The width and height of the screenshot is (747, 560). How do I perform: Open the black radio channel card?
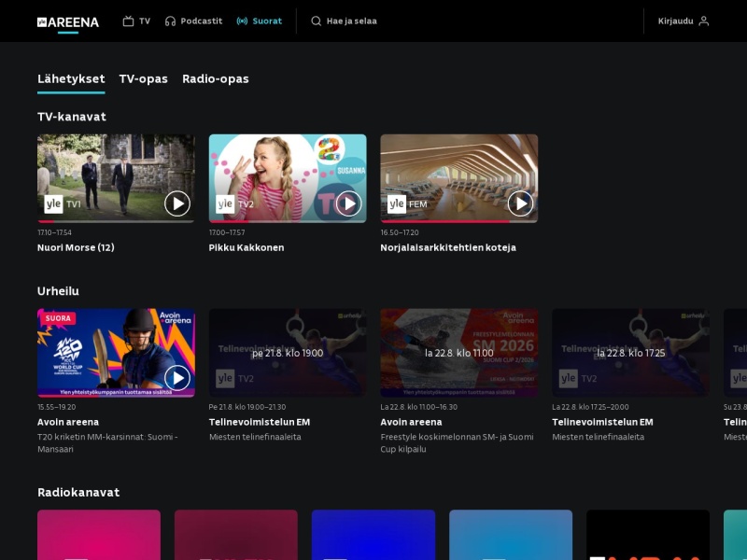(x=648, y=535)
